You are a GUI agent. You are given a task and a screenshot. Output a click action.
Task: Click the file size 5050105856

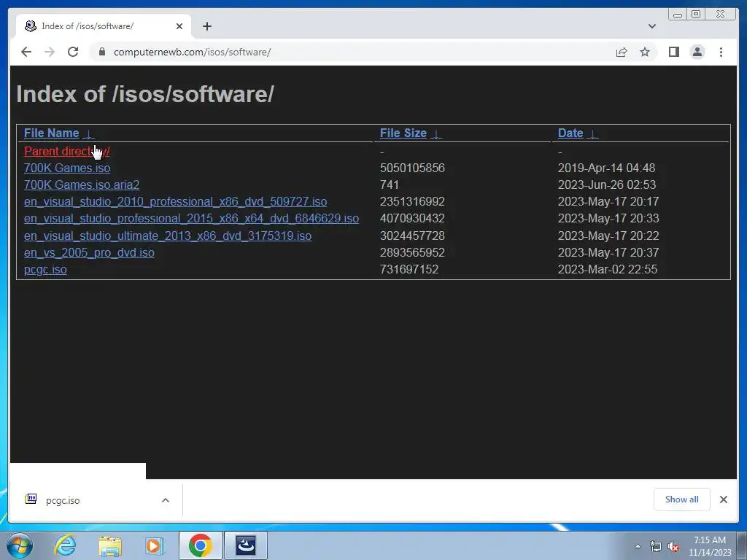coord(412,168)
